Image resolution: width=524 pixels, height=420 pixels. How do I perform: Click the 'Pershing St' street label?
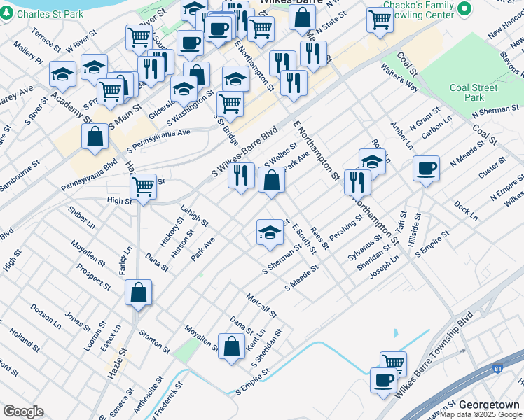coord(346,227)
